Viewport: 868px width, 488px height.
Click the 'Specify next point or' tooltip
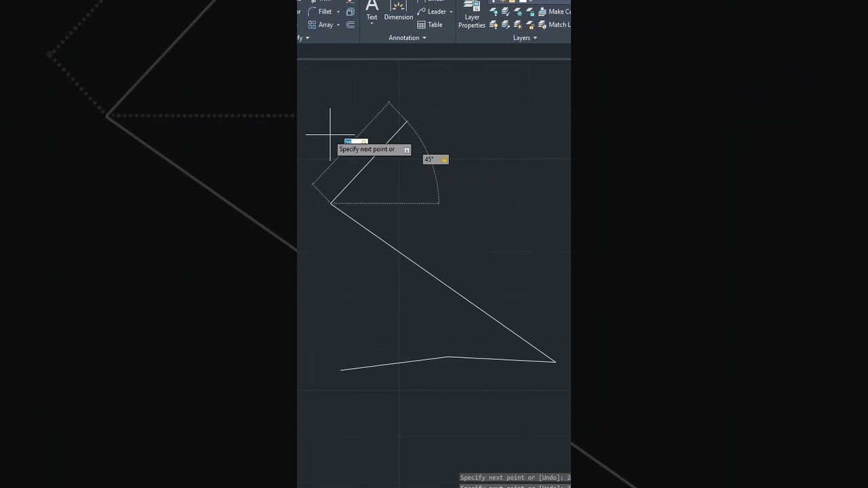coord(374,150)
